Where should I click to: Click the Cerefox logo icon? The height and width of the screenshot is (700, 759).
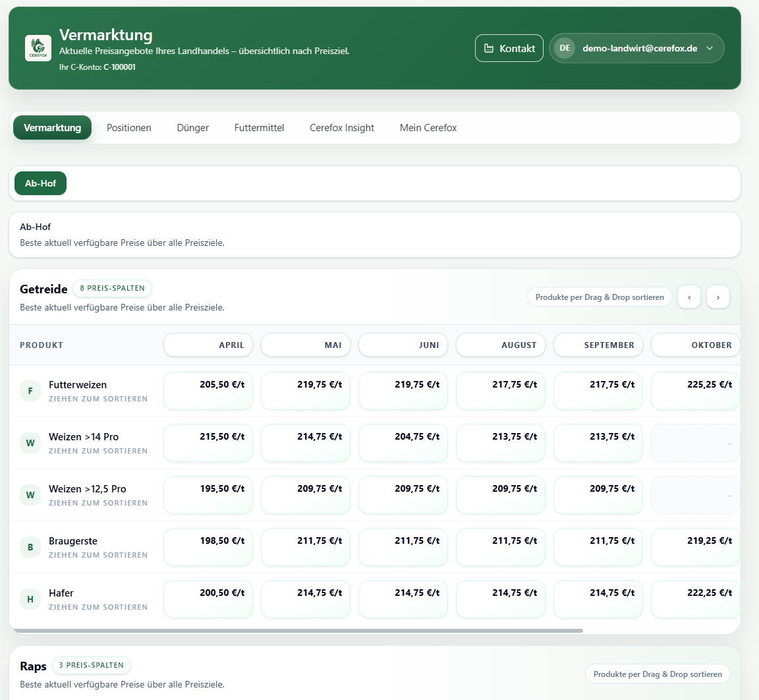pyautogui.click(x=38, y=48)
